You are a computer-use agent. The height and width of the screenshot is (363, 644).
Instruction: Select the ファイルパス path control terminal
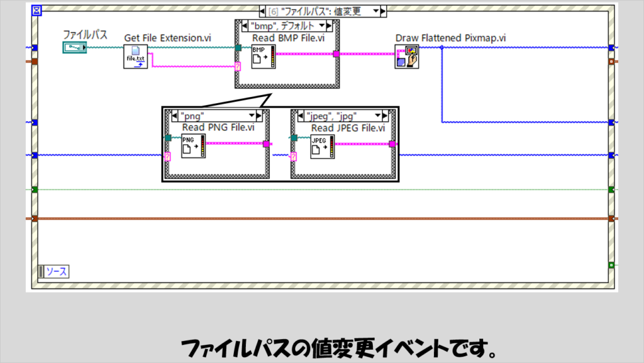pyautogui.click(x=74, y=48)
